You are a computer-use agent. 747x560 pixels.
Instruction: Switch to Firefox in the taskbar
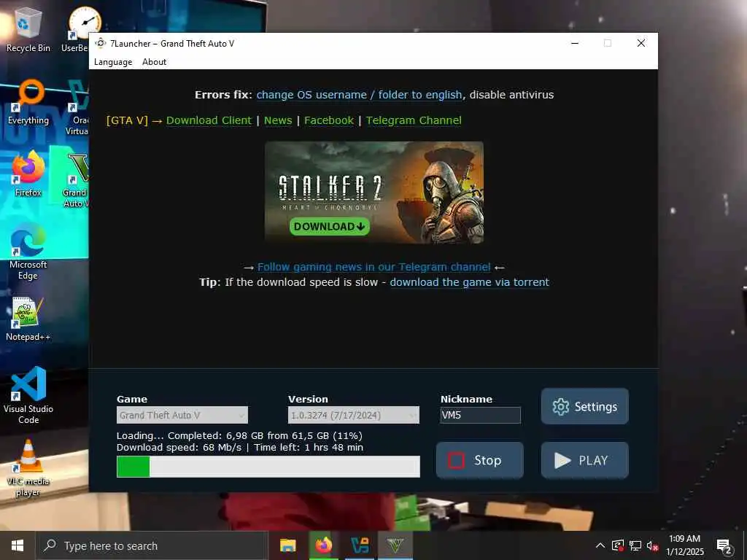click(x=323, y=545)
